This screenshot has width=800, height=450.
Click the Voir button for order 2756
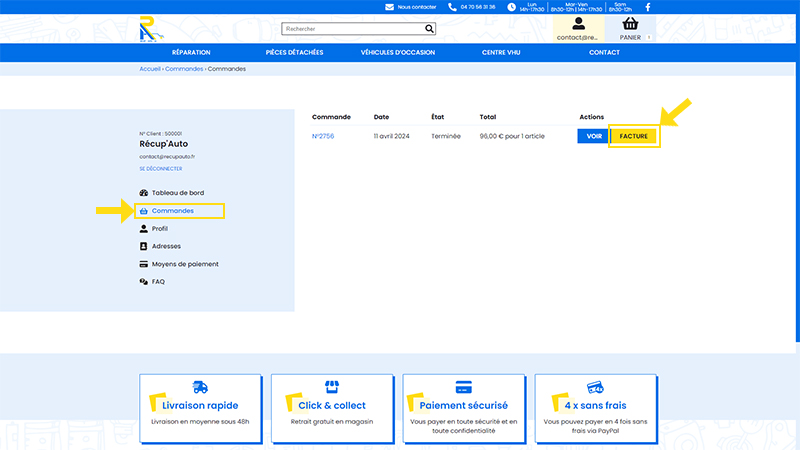594,136
